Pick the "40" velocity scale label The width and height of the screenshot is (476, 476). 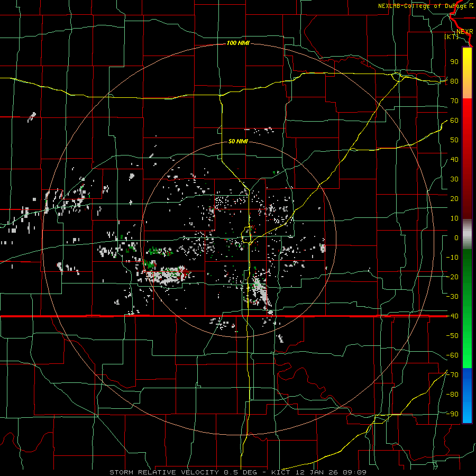tap(454, 160)
